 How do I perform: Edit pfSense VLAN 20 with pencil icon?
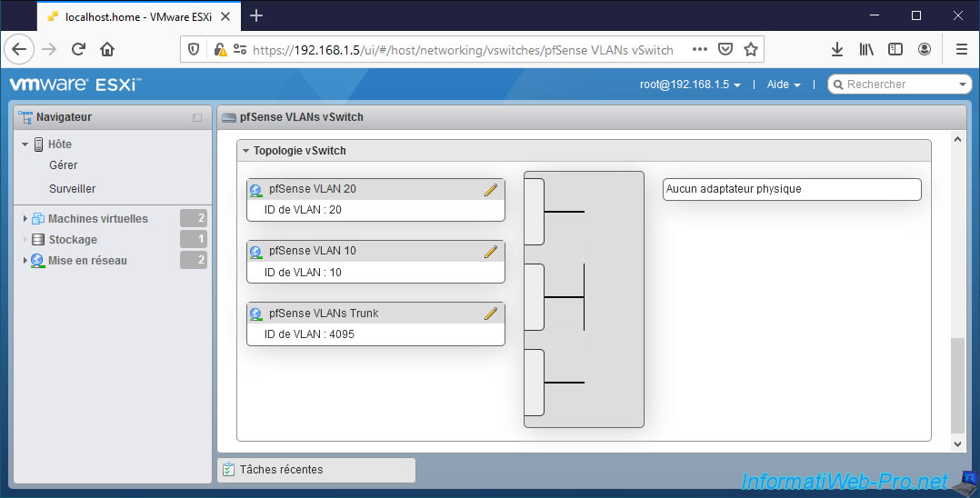coord(491,190)
